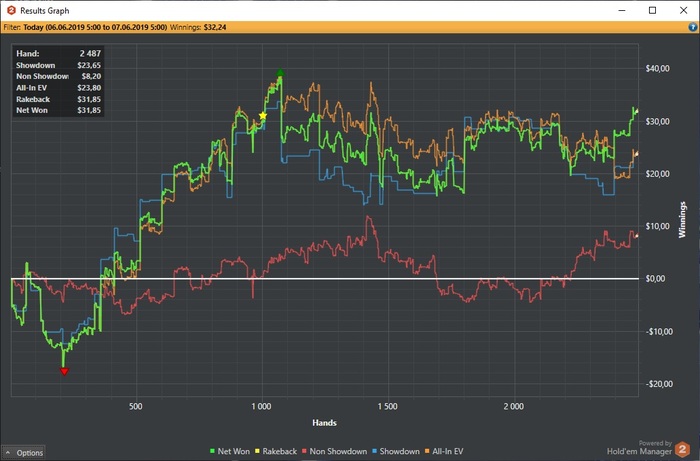The width and height of the screenshot is (700, 461).
Task: Click the filter text 'Today (06.06.2019 5:00 to 07.06.2019 5:00)'
Action: (x=95, y=27)
